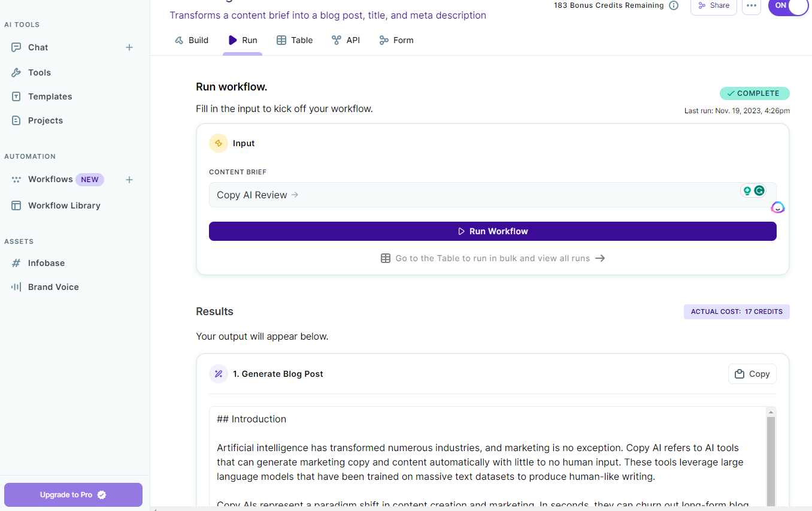Create a new workflow with plus icon
Viewport: 812px width, 511px height.
[129, 180]
